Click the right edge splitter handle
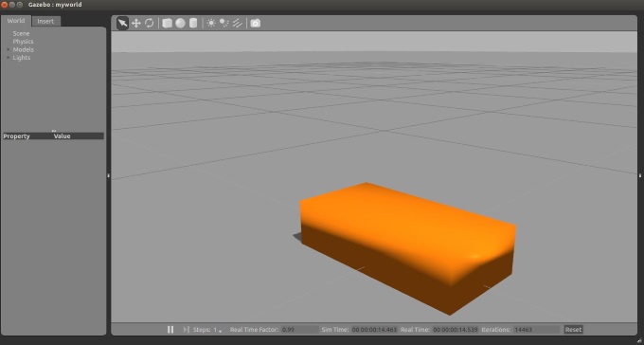The height and width of the screenshot is (345, 644). 640,175
